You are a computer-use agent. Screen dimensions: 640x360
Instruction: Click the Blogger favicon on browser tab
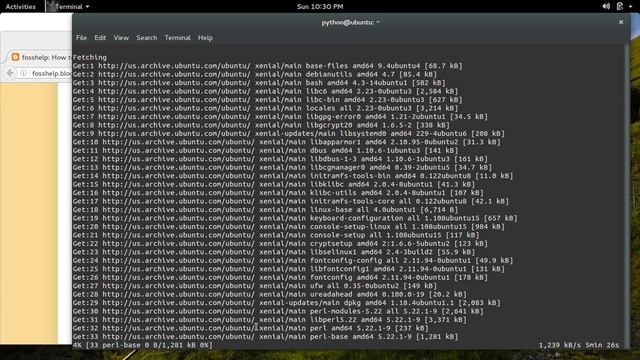pos(16,57)
